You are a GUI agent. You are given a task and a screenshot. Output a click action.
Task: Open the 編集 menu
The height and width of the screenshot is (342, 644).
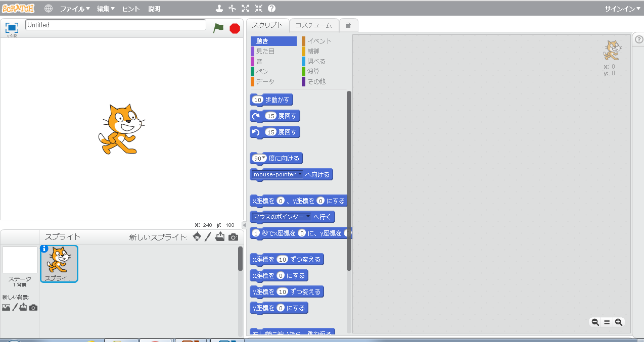(106, 9)
